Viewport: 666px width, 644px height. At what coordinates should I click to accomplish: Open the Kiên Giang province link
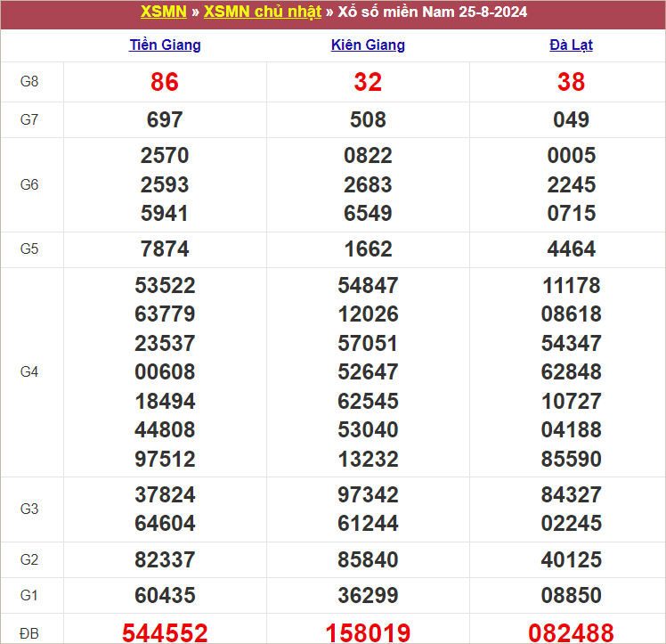[368, 45]
